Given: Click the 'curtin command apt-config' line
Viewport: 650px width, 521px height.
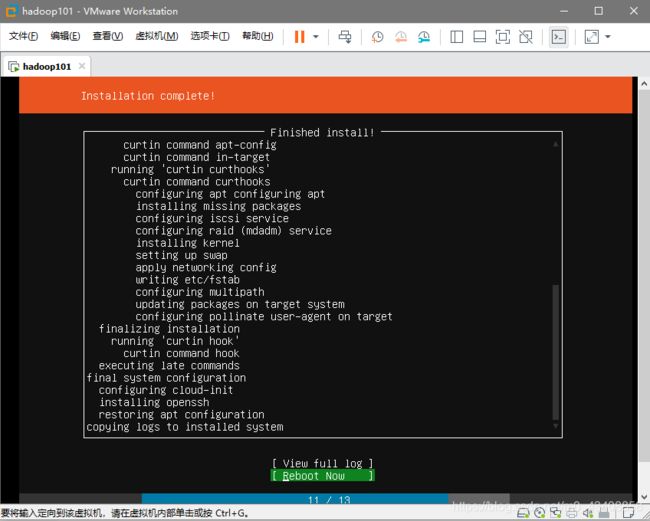Looking at the screenshot, I should pos(200,145).
